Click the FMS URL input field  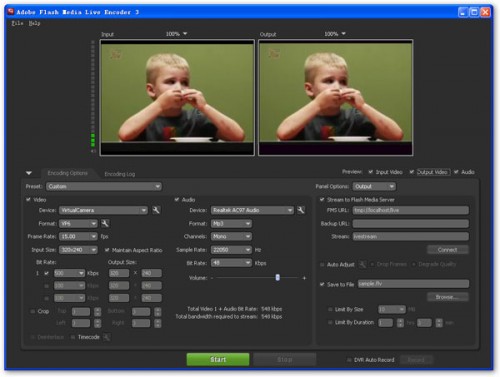tap(411, 210)
